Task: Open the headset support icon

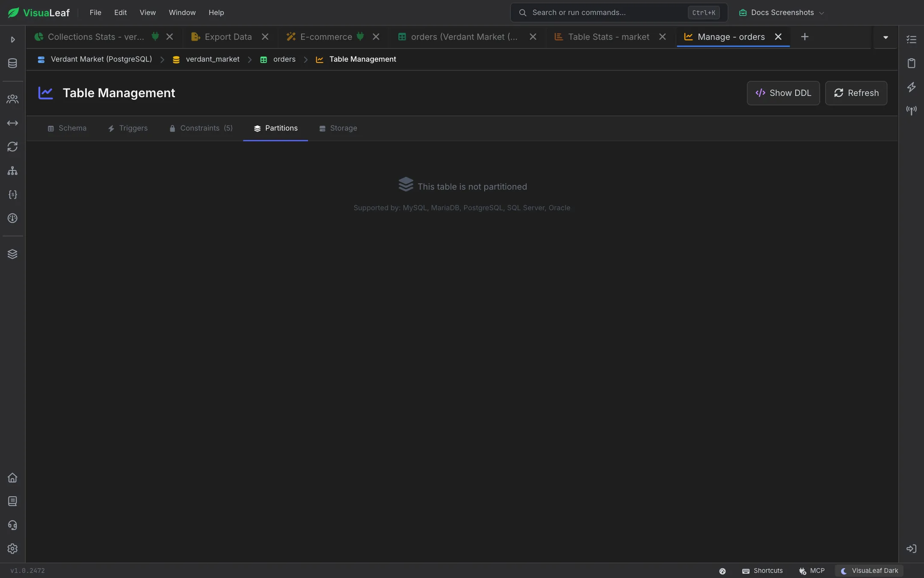Action: click(x=12, y=525)
